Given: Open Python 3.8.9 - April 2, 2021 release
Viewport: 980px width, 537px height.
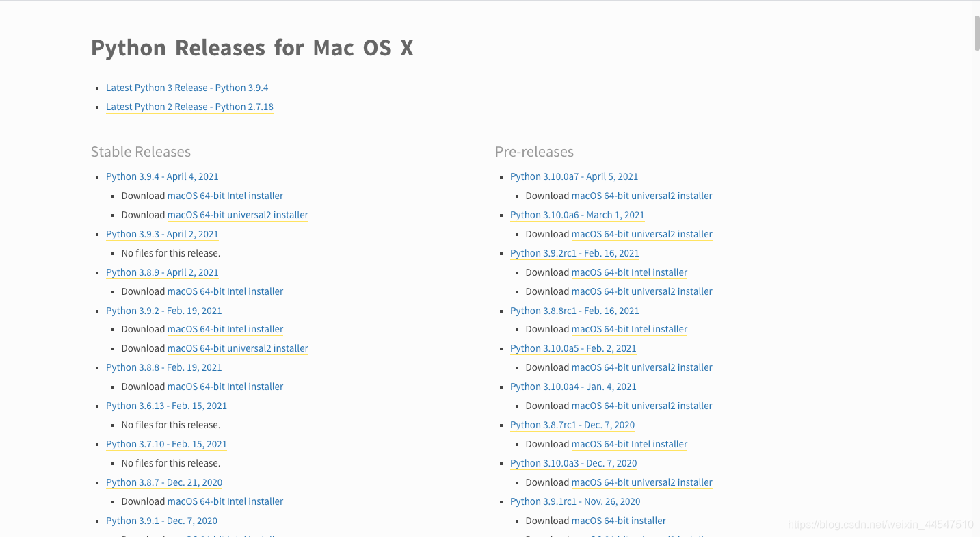Looking at the screenshot, I should [x=162, y=272].
